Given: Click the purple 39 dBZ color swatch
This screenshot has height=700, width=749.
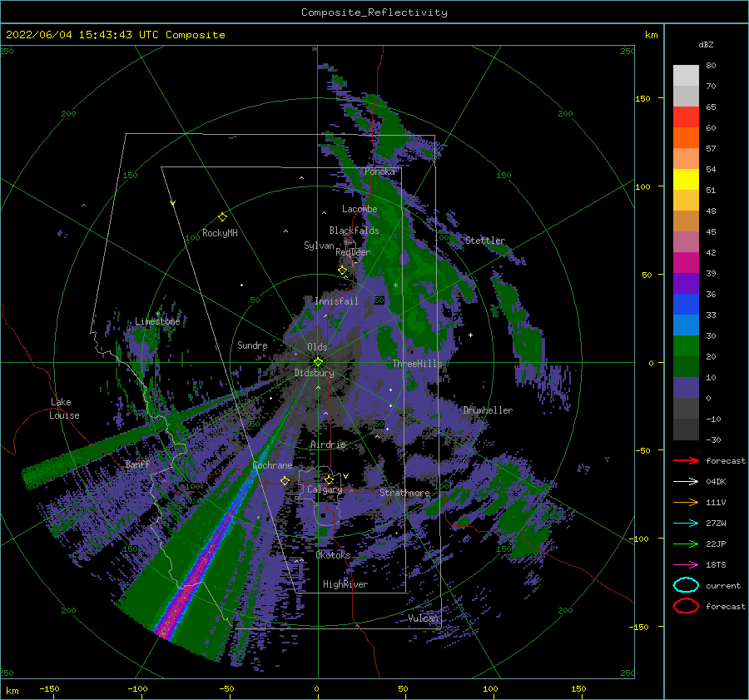Looking at the screenshot, I should point(686,284).
